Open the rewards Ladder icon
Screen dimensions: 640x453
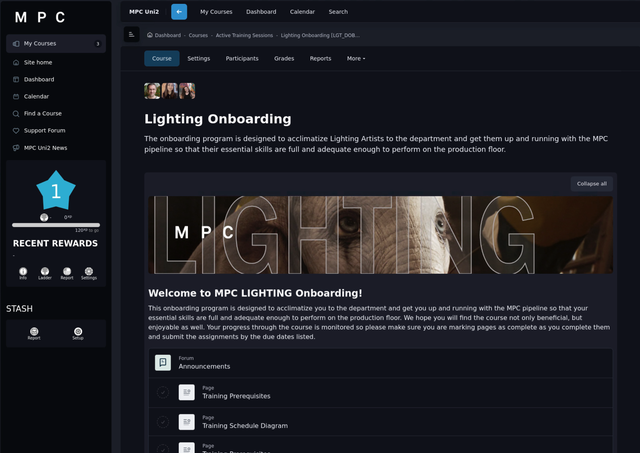(x=45, y=271)
